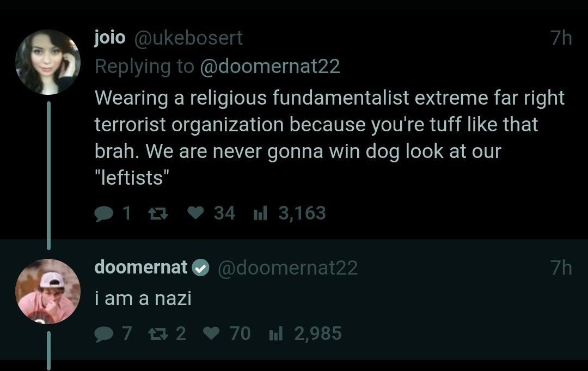Screen dimensions: 588x371
Task: Follow the @doomernat22 mention after Replying to
Action: coord(270,66)
